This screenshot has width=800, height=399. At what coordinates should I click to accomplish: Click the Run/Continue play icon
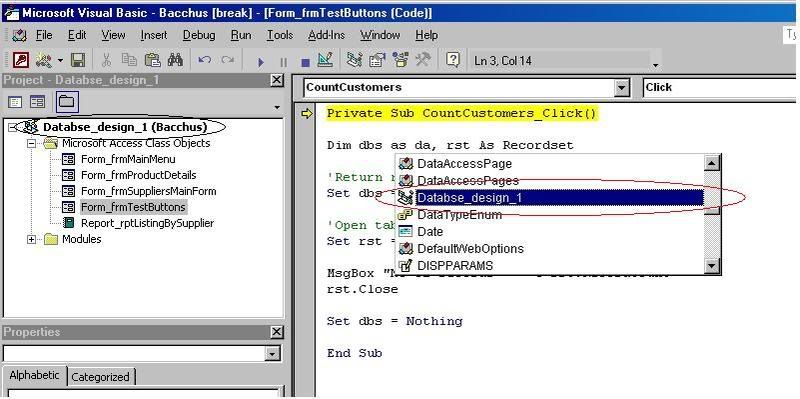261,62
